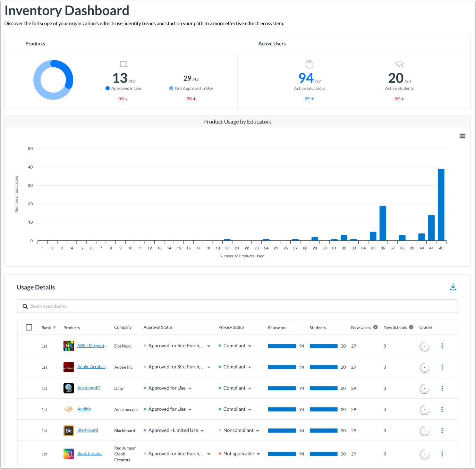Click the Search products input field
Viewport: 476px width, 469px height.
(x=139, y=306)
